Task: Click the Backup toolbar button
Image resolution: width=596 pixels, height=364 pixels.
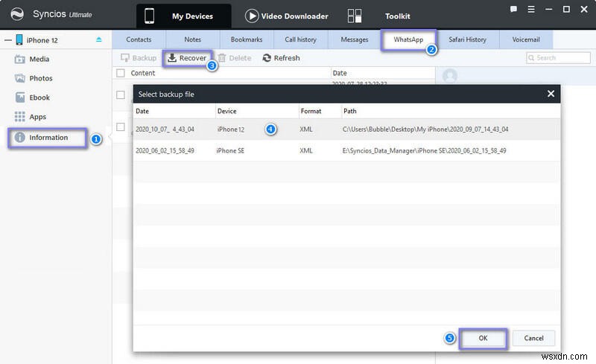Action: [139, 58]
